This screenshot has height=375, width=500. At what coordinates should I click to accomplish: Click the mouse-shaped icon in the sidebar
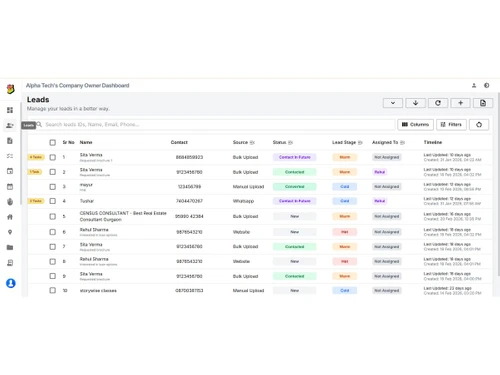tap(10, 202)
